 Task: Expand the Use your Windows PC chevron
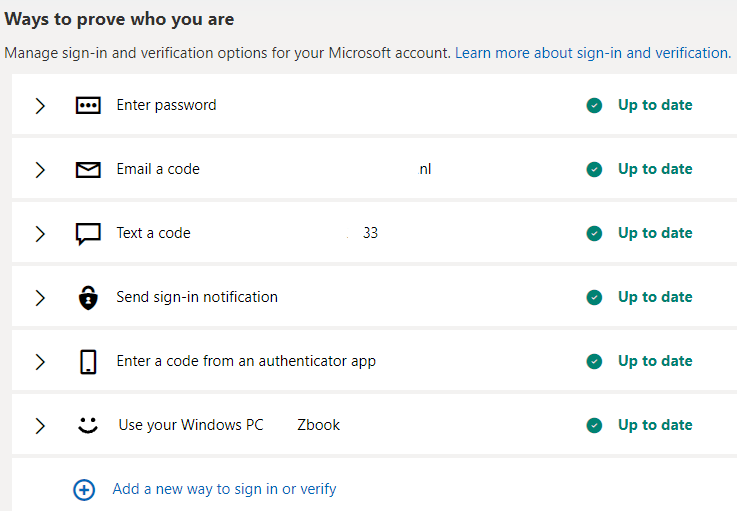pos(40,425)
